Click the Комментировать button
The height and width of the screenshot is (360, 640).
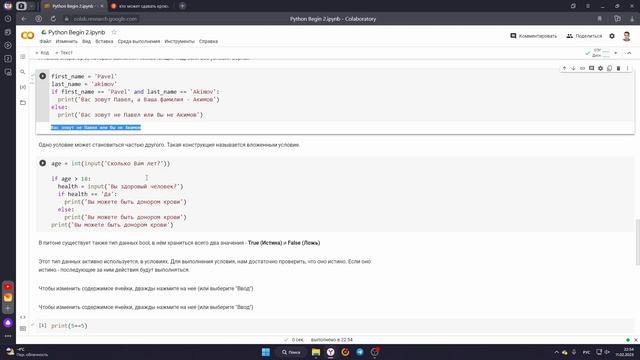533,36
